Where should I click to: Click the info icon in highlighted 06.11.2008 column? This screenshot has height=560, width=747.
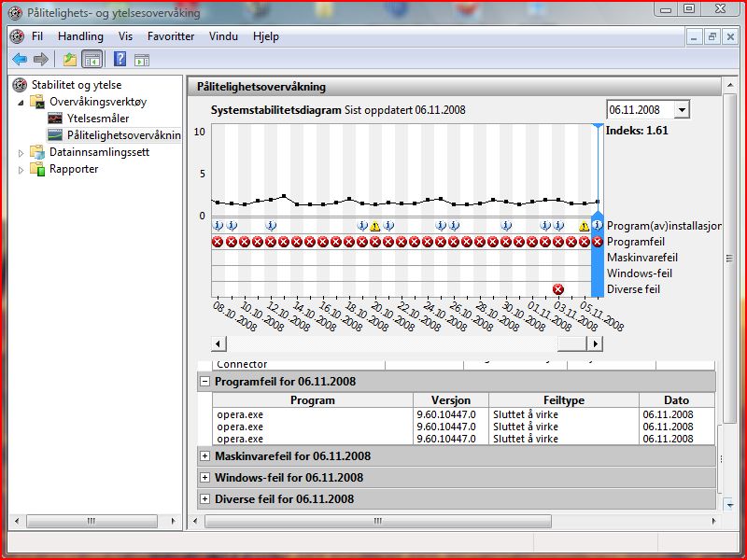pyautogui.click(x=598, y=225)
